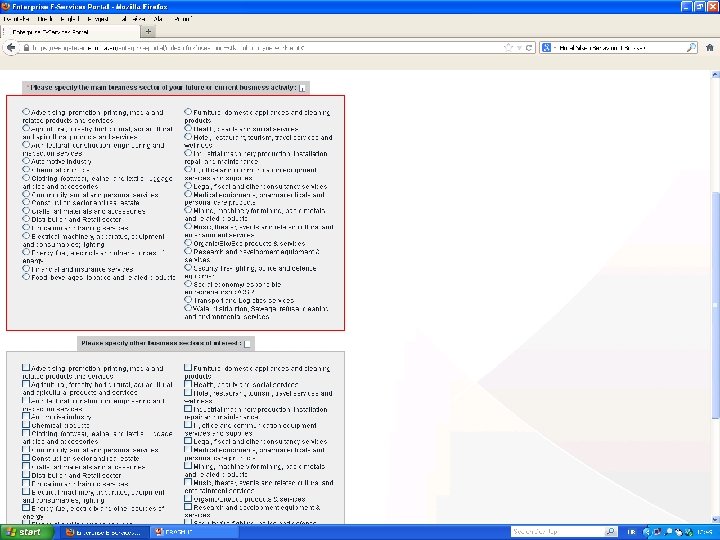Check Hotel, restaurant, tourism in other sectors
The image size is (720, 540).
pos(188,393)
